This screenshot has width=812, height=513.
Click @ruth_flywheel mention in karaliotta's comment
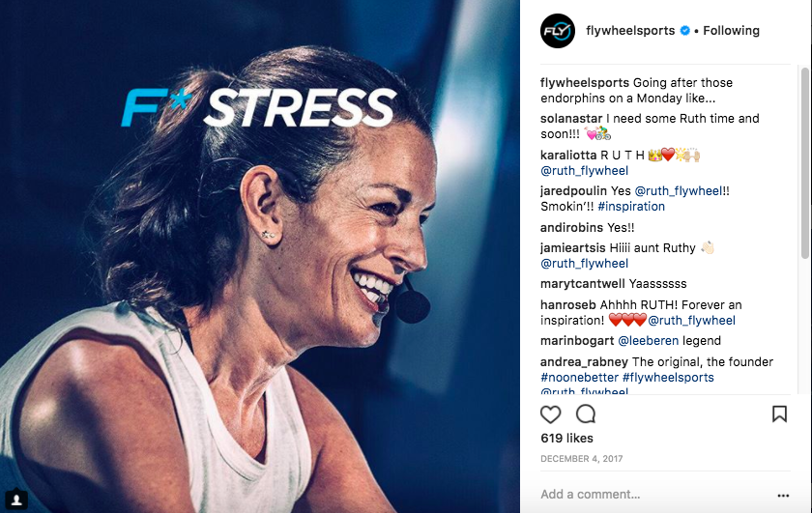[584, 170]
